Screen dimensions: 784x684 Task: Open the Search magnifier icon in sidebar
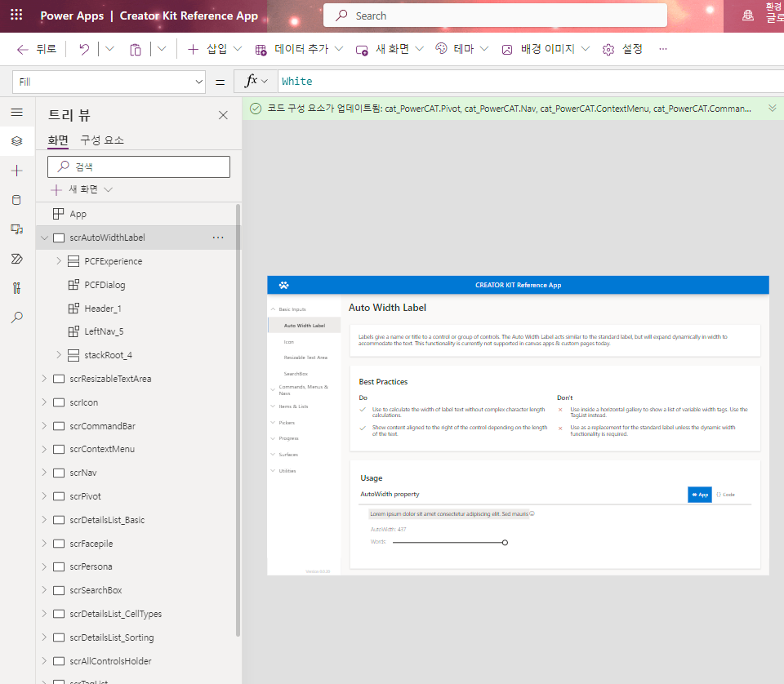tap(16, 318)
